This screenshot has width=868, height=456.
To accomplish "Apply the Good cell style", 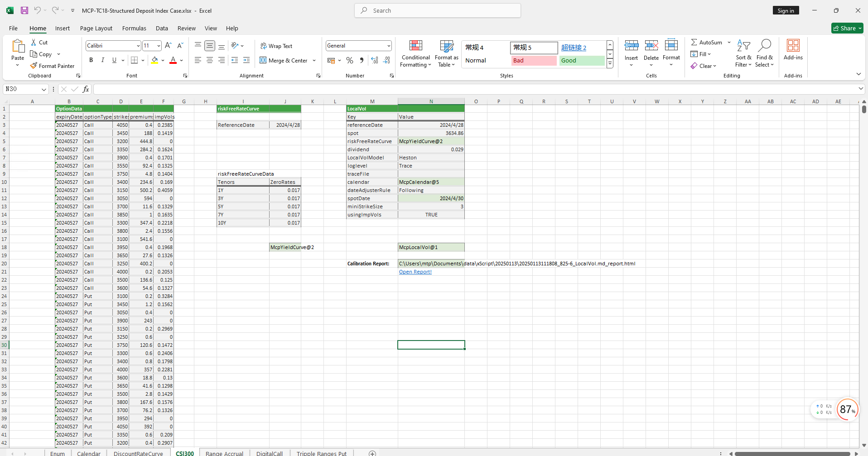I will [582, 60].
